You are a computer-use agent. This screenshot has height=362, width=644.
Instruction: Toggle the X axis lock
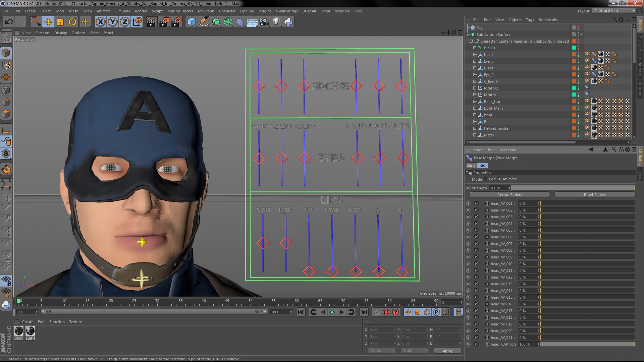100,22
